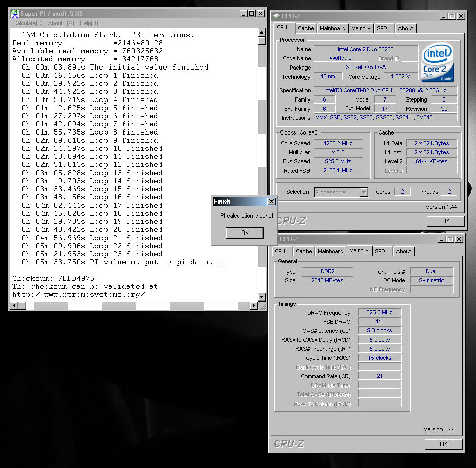Click the Command Rate value 2T
Screen dimensions: 476x468
[x=380, y=376]
